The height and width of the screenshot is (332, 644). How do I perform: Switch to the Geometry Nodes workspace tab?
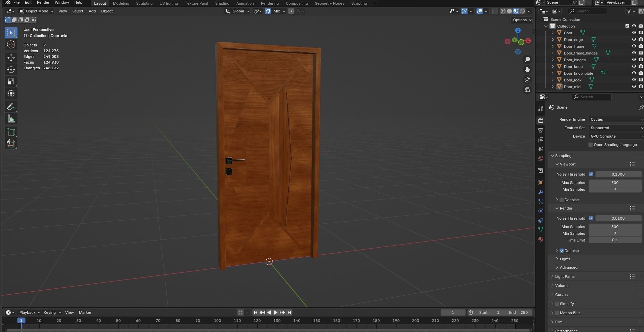[329, 3]
